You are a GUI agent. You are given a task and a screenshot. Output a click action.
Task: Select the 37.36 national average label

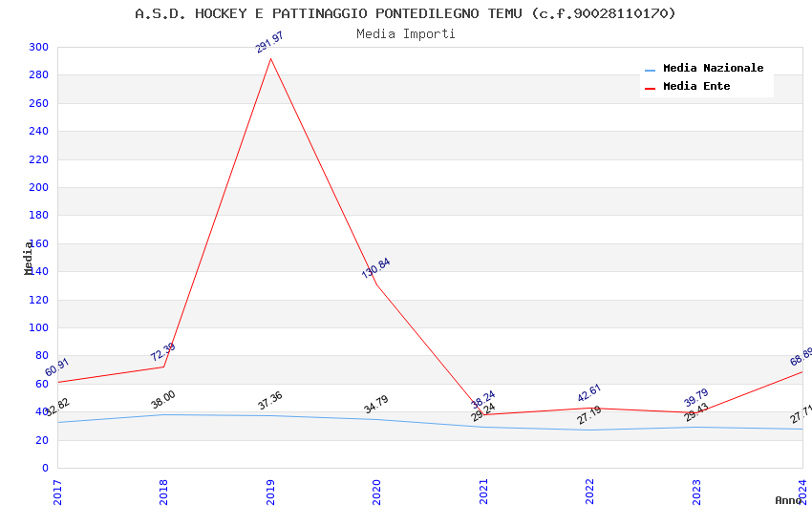(x=270, y=401)
